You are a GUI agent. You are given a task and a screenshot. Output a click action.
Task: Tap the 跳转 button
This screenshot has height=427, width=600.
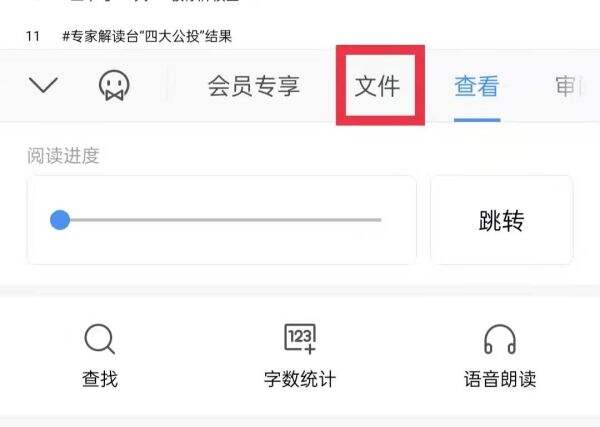pyautogui.click(x=502, y=220)
